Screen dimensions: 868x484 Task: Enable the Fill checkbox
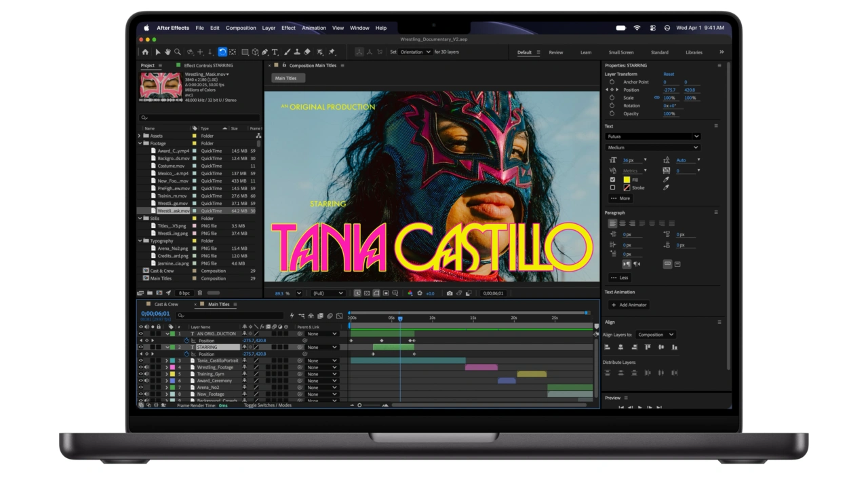(613, 180)
